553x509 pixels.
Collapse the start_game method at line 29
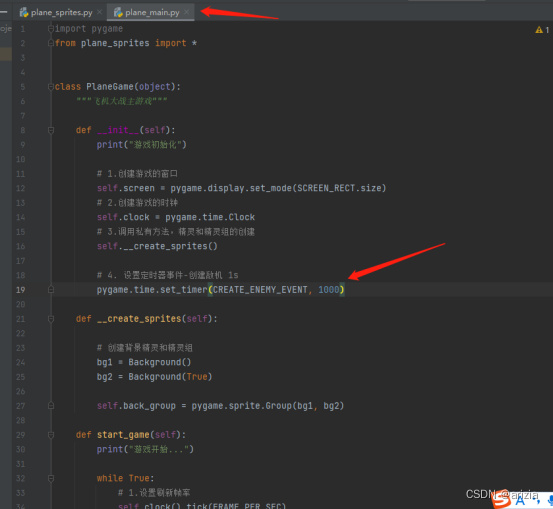(x=51, y=435)
